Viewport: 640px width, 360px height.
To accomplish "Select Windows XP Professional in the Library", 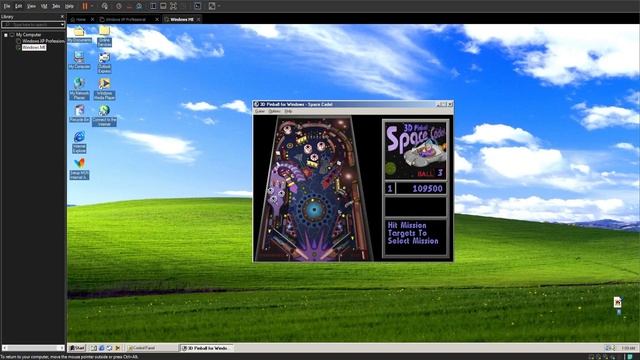I will click(x=43, y=41).
